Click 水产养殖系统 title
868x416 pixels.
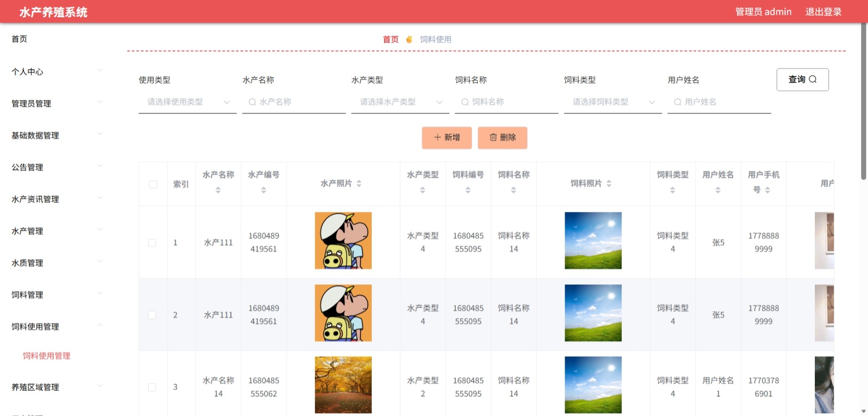tap(53, 12)
